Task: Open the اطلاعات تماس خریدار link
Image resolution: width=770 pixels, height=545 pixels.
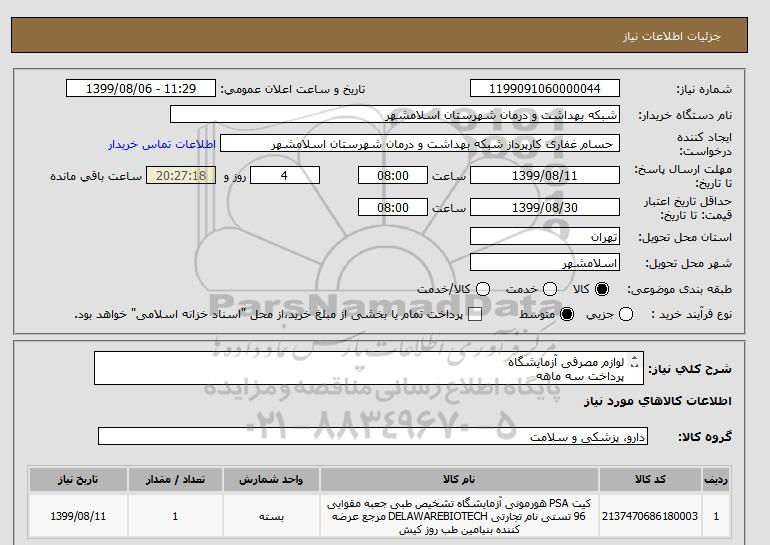Action: point(162,144)
